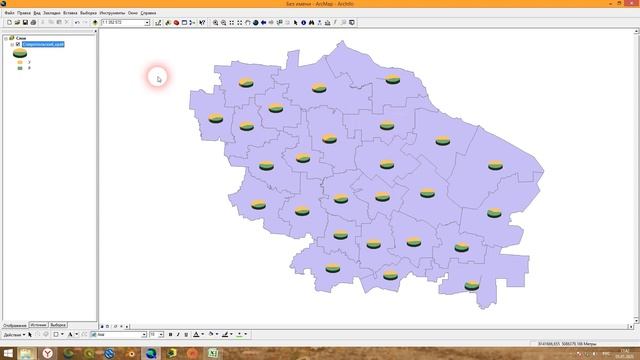Toggle italic text formatting

click(178, 335)
